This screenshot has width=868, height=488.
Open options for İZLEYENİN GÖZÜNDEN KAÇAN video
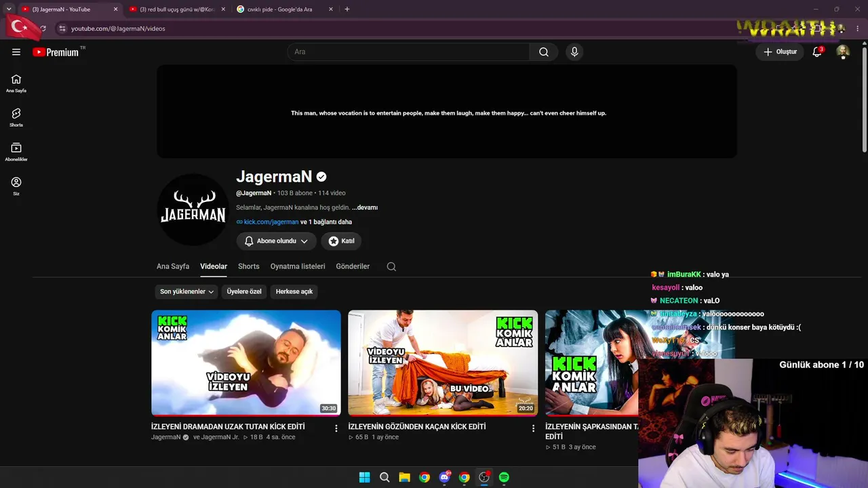(x=533, y=428)
